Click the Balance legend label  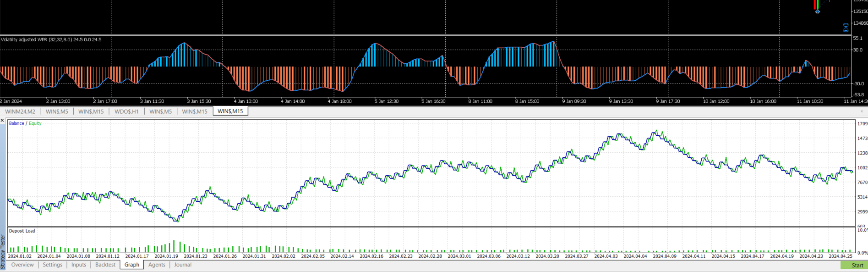tap(16, 123)
